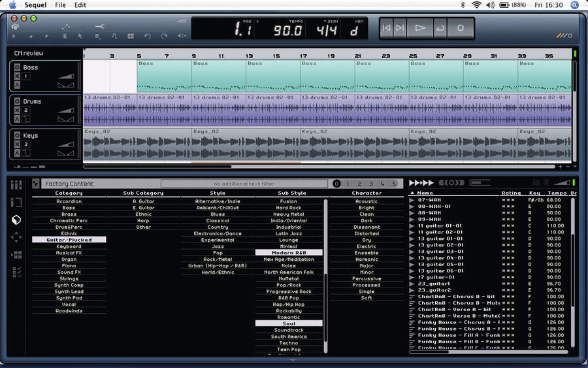Open the MediaBay cube icon in sidebar
Viewport: 588px width, 368px height.
click(16, 220)
